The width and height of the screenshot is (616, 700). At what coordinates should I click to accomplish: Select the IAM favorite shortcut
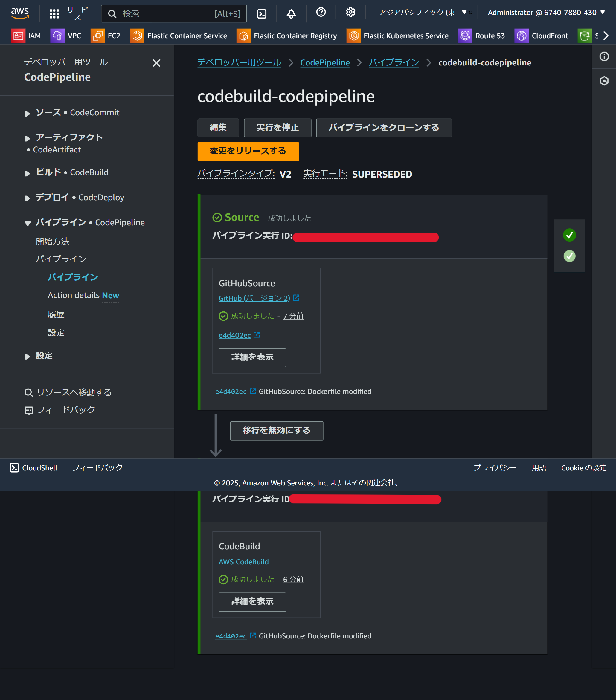tap(27, 36)
